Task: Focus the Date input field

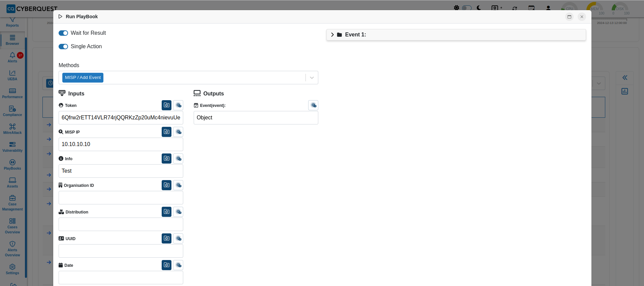Action: click(x=121, y=278)
